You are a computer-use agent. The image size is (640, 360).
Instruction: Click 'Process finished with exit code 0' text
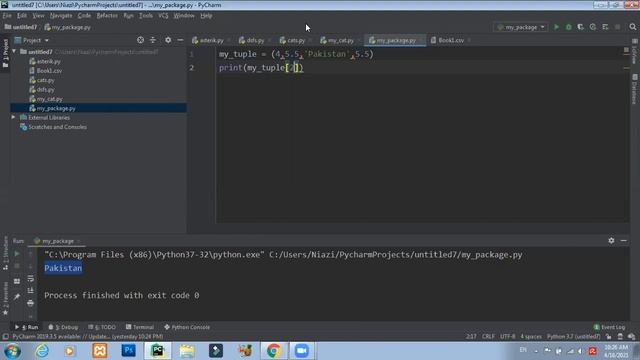[x=122, y=295]
